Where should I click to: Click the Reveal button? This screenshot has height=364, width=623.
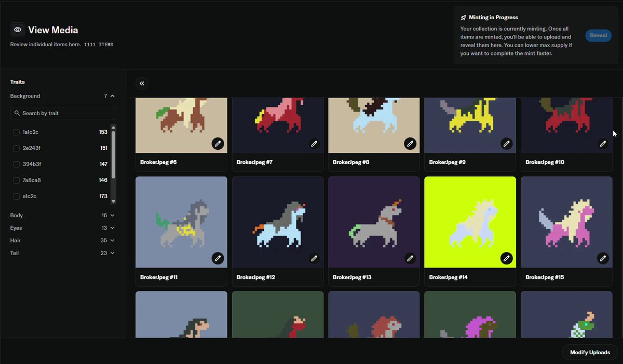point(598,36)
